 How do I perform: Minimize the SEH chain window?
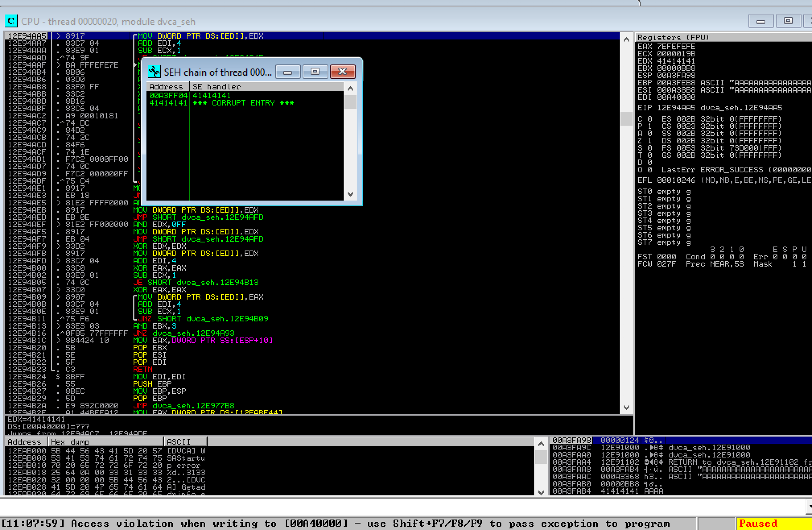[x=288, y=72]
